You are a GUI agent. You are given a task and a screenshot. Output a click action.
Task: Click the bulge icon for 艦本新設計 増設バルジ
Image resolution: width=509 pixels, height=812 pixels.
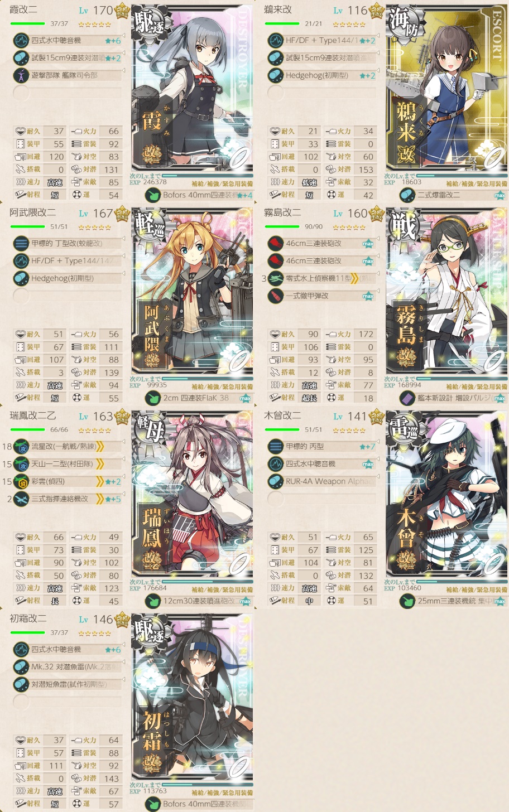click(407, 398)
